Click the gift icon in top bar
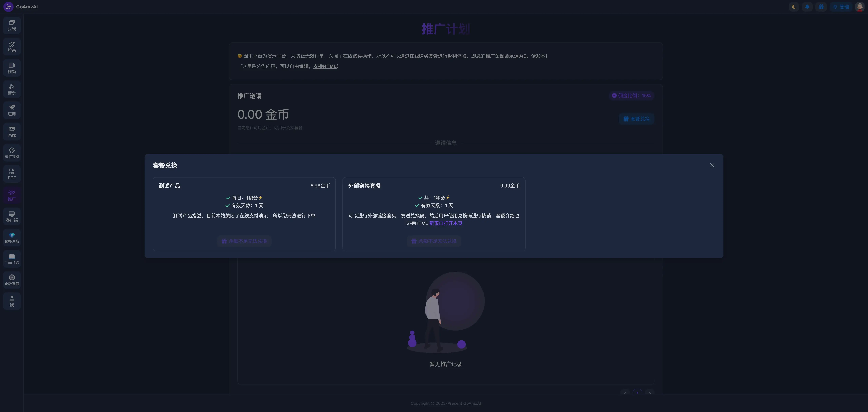The height and width of the screenshot is (412, 868). point(821,7)
